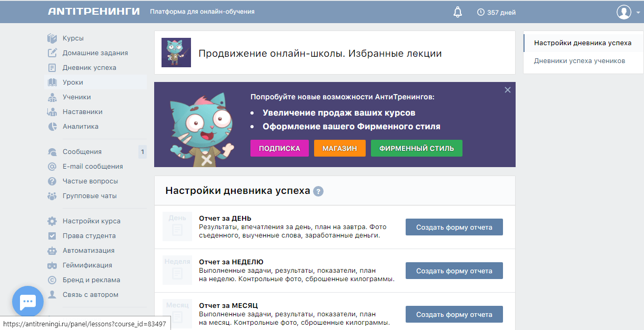Viewport: 644px width, 330px height.
Task: Click the 357 дней remaining text
Action: click(501, 13)
